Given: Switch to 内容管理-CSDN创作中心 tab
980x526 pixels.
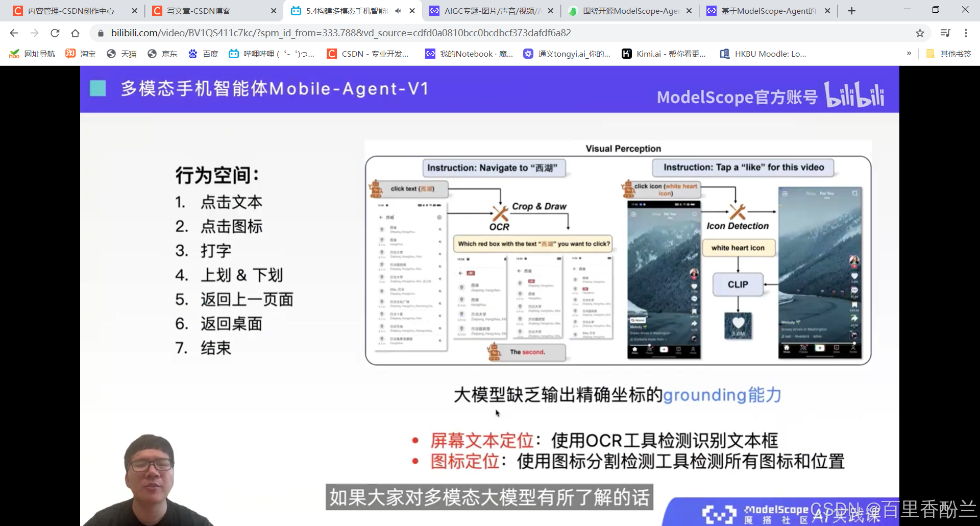Looking at the screenshot, I should [x=70, y=11].
